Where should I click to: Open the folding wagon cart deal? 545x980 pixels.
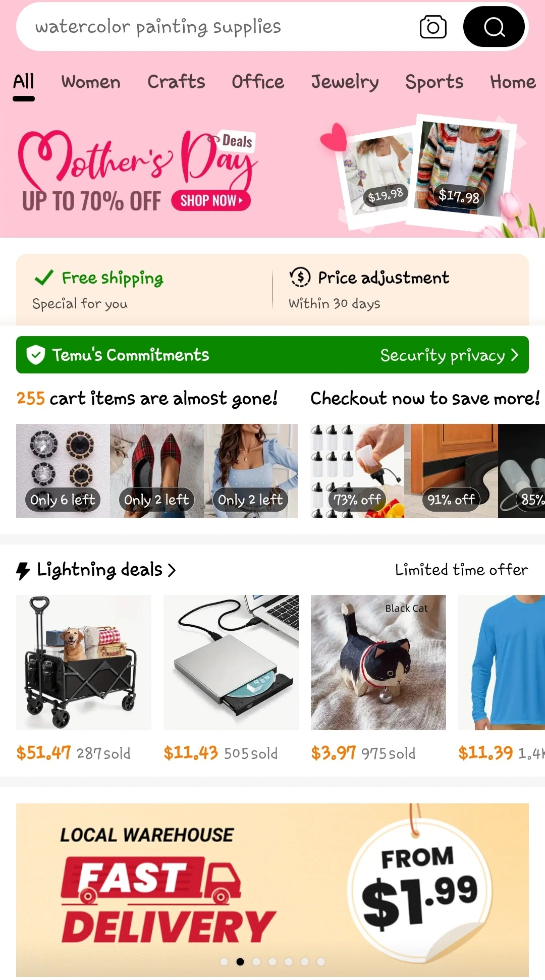click(x=84, y=663)
